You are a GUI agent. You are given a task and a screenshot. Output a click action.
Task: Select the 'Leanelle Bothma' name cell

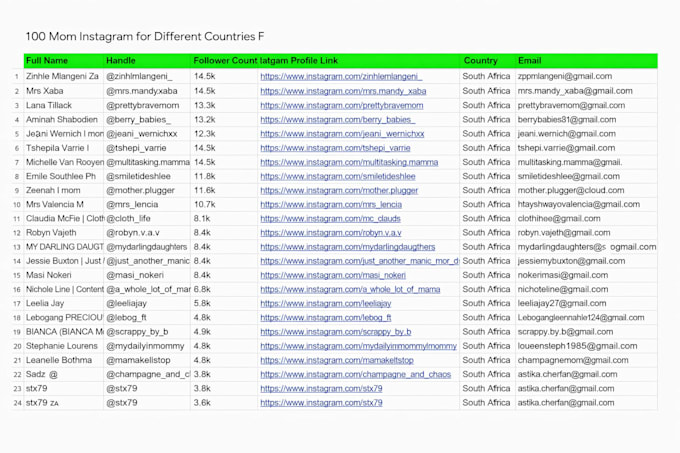[64, 360]
